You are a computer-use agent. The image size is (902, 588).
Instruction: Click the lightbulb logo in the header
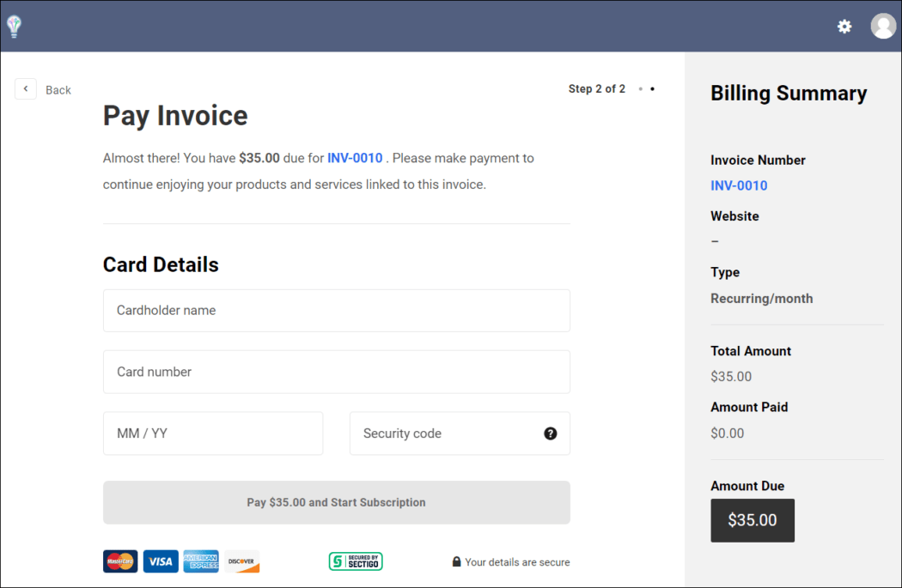[14, 26]
